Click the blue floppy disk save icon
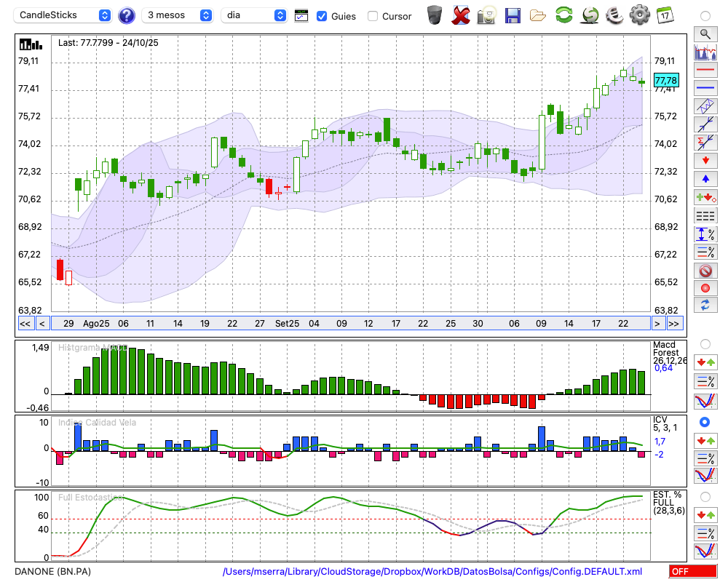This screenshot has width=728, height=582. (513, 15)
